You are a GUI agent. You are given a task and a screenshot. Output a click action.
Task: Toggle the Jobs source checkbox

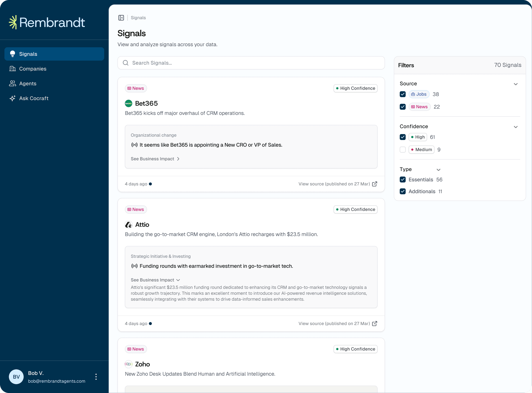pyautogui.click(x=403, y=94)
